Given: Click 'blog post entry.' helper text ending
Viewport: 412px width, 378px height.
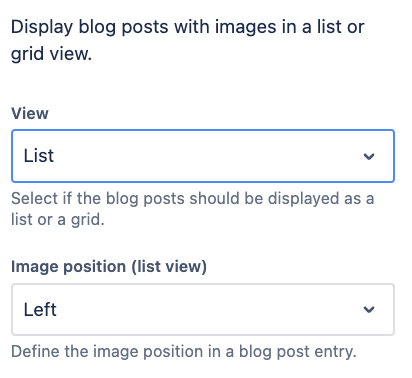Looking at the screenshot, I should pyautogui.click(x=298, y=352).
